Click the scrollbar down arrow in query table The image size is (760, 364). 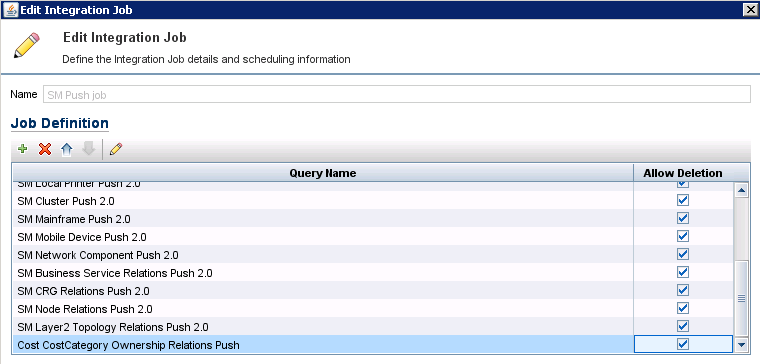(742, 345)
